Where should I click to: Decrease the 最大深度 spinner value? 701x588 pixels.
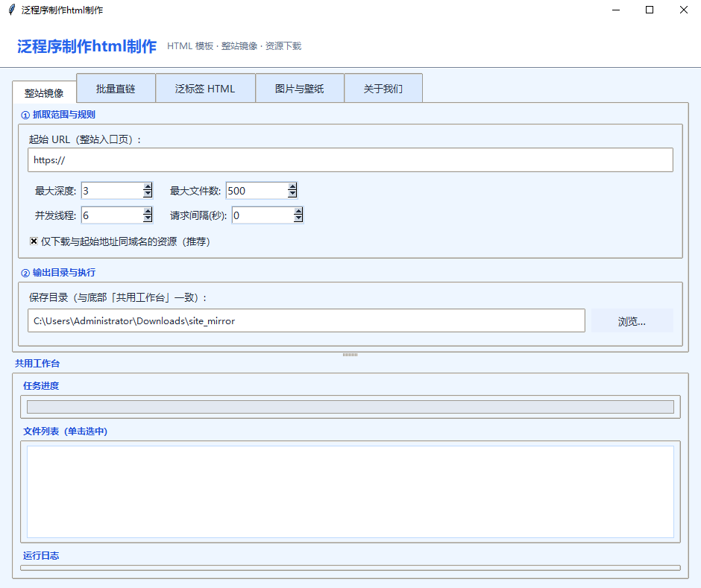[148, 195]
